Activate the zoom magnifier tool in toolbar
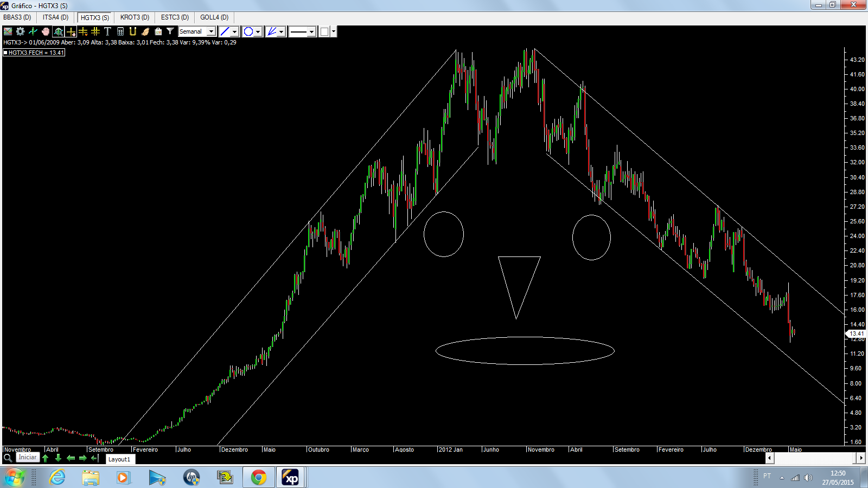The image size is (868, 488). pyautogui.click(x=58, y=31)
